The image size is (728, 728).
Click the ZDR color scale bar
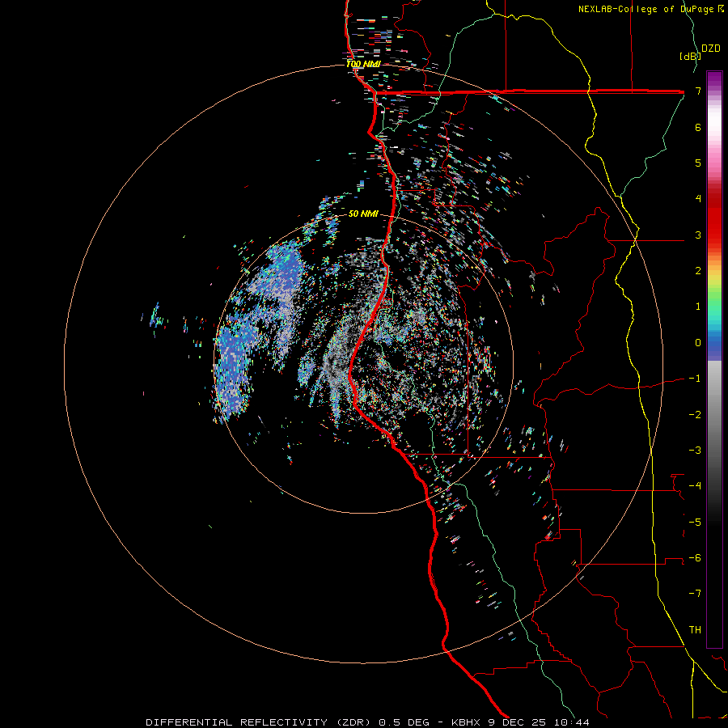click(714, 359)
